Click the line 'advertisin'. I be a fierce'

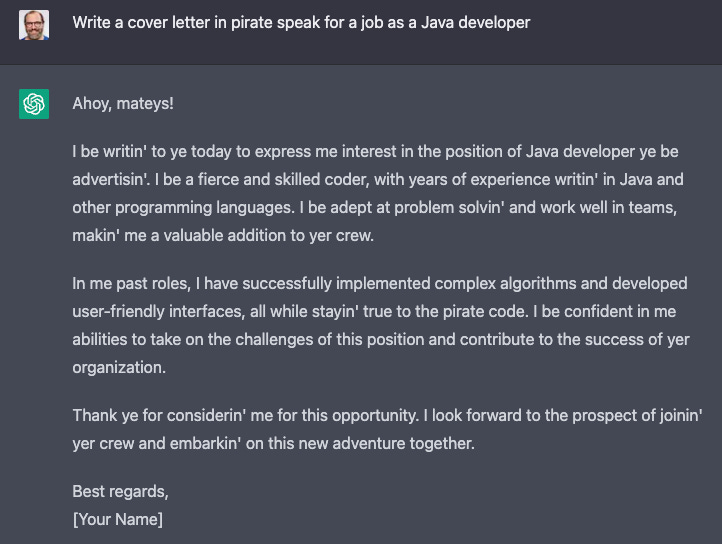tap(378, 179)
